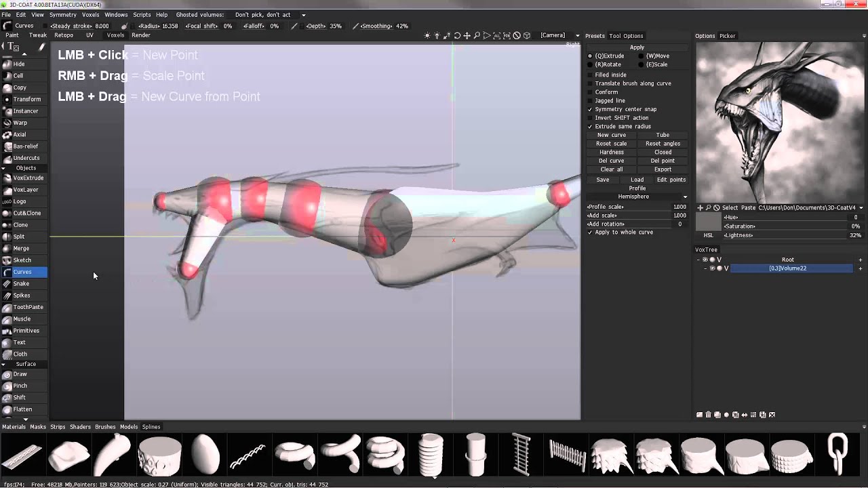
Task: Collapse the Objects tool section
Action: [x=4, y=168]
